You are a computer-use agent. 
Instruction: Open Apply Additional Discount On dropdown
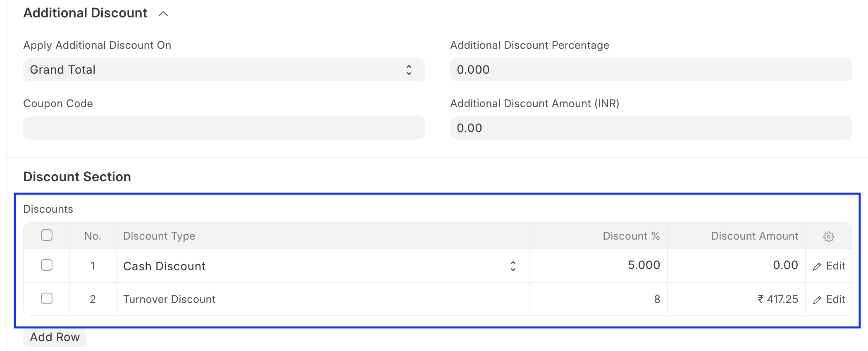coord(224,70)
